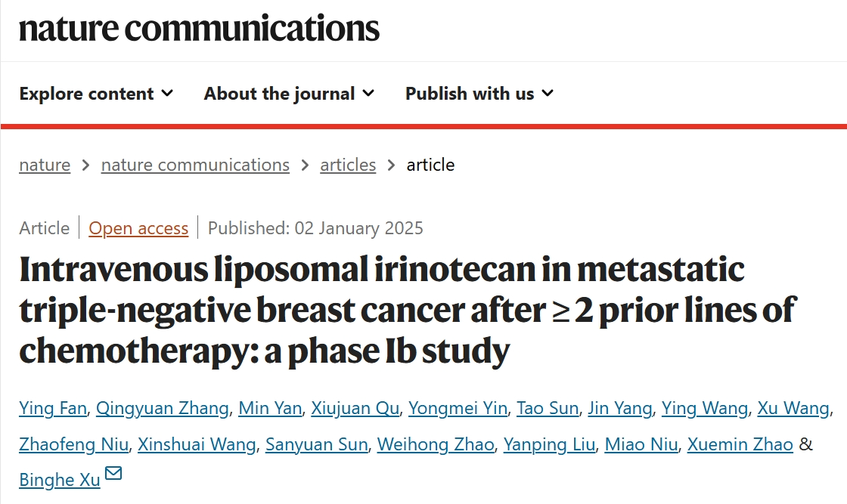Open author Xuemin Zhao's link
The width and height of the screenshot is (847, 504).
pos(740,444)
